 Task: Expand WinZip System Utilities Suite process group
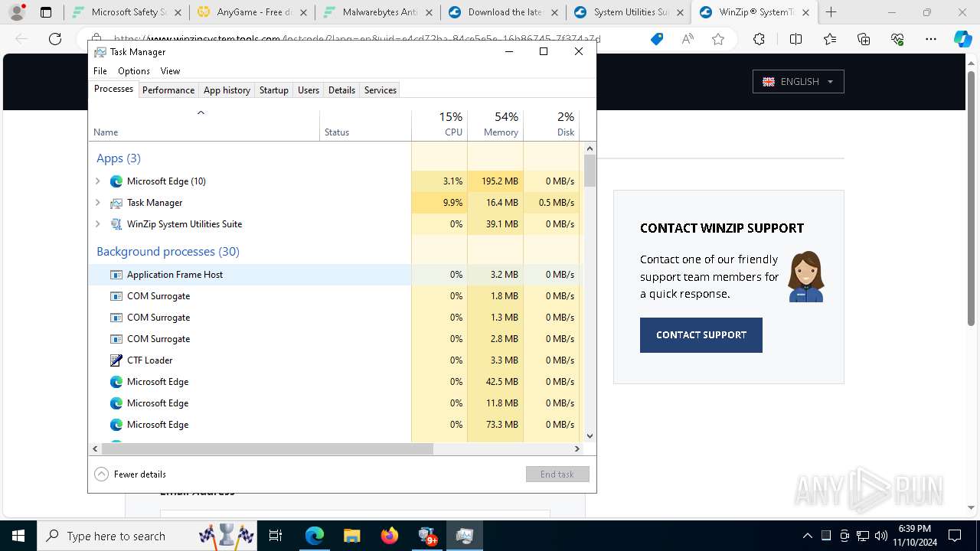coord(97,224)
